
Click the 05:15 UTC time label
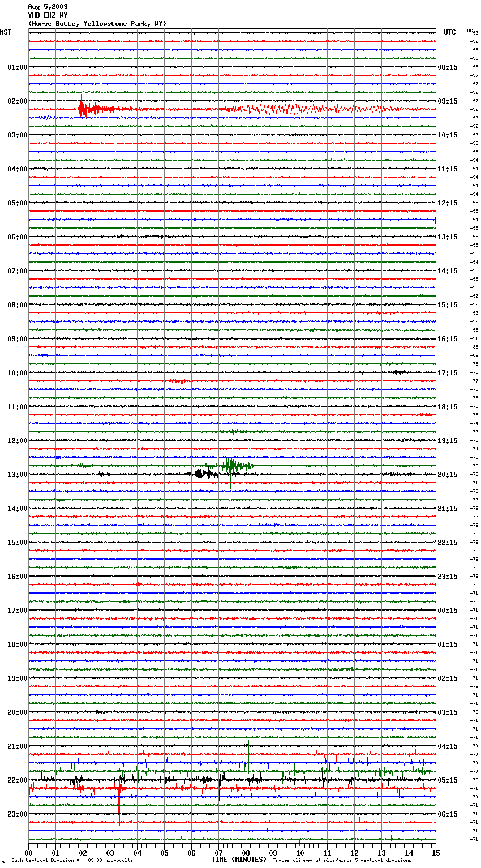[448, 780]
